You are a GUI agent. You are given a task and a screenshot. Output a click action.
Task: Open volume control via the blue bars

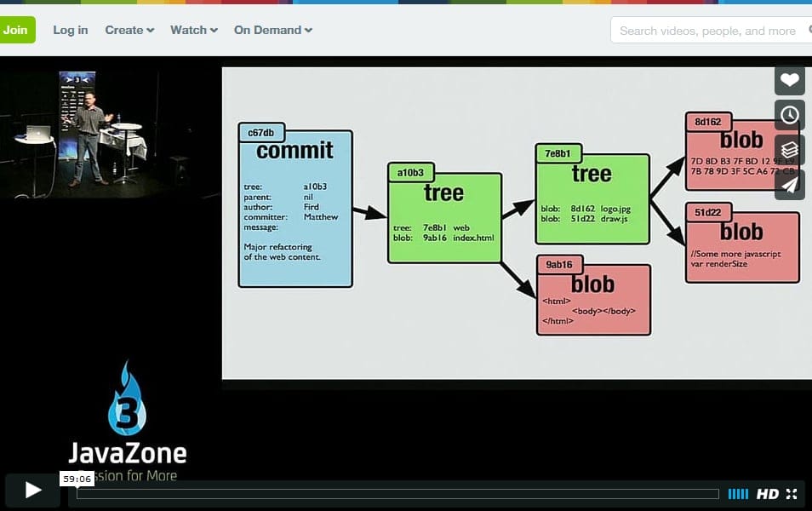click(740, 493)
